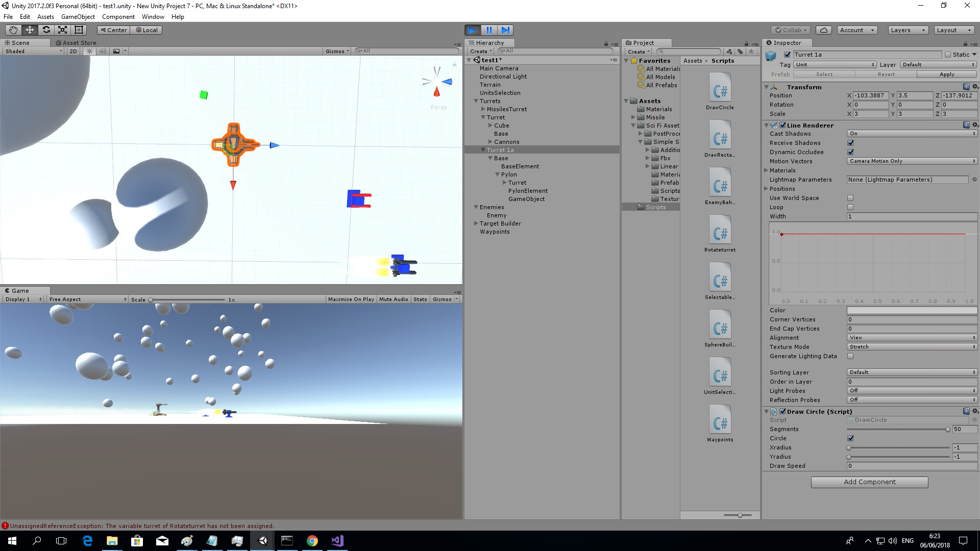The height and width of the screenshot is (551, 980).
Task: Toggle 2D scene view mode
Action: [73, 51]
